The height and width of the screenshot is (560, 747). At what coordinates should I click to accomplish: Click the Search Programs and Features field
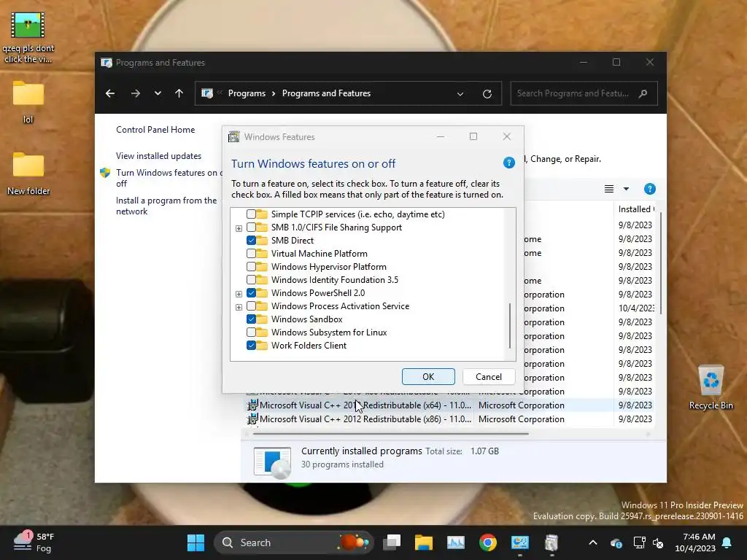coord(584,93)
